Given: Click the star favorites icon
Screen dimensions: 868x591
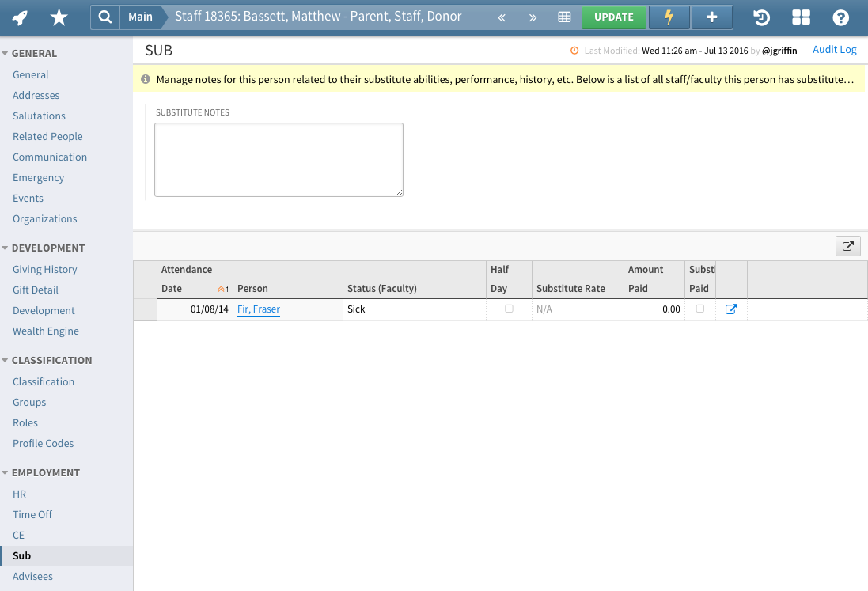Looking at the screenshot, I should coord(59,17).
